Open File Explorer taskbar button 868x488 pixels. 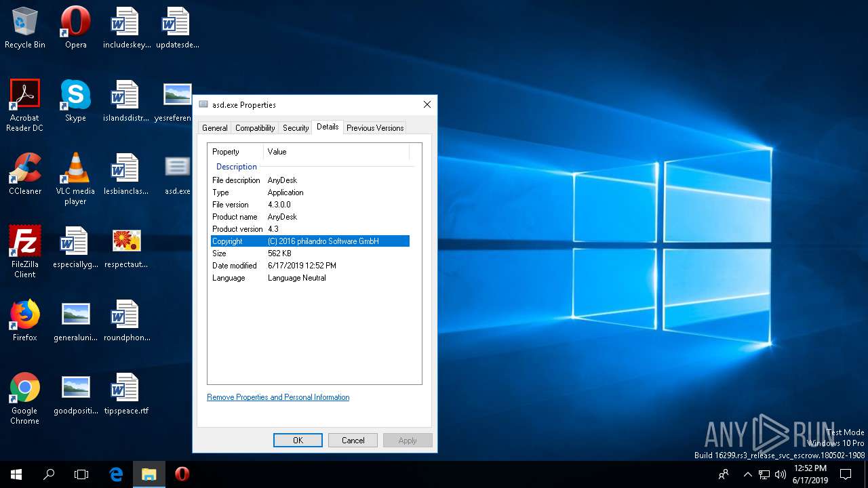coord(149,474)
